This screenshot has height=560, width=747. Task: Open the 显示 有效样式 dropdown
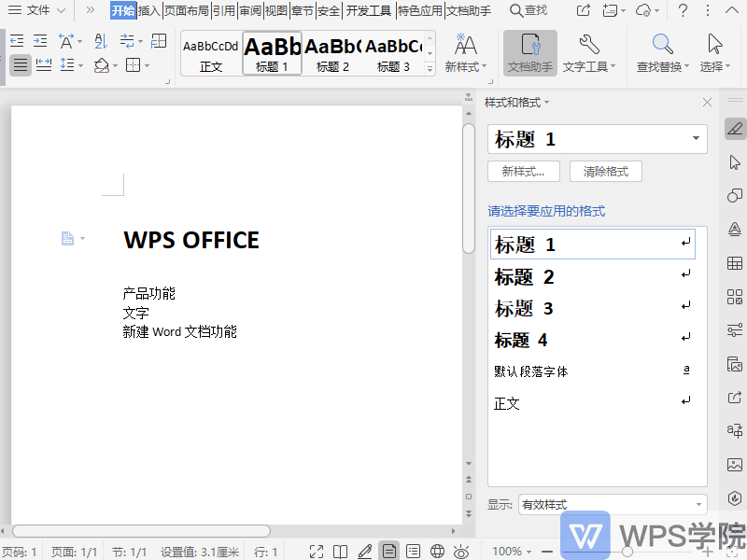point(613,504)
